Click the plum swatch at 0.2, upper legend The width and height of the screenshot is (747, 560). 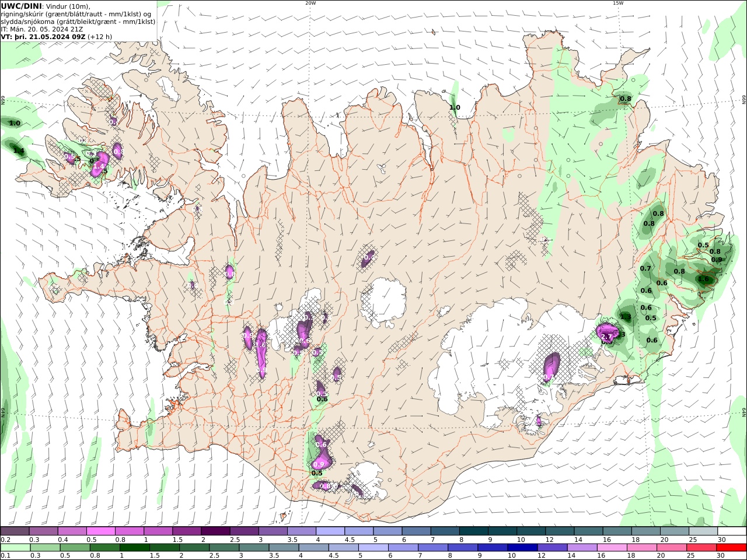point(15,531)
